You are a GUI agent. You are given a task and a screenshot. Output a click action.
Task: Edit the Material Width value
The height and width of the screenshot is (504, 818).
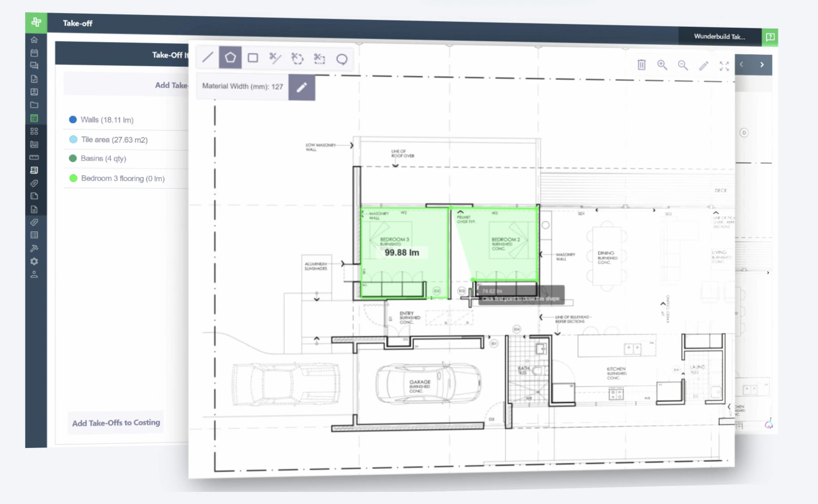[x=301, y=87]
